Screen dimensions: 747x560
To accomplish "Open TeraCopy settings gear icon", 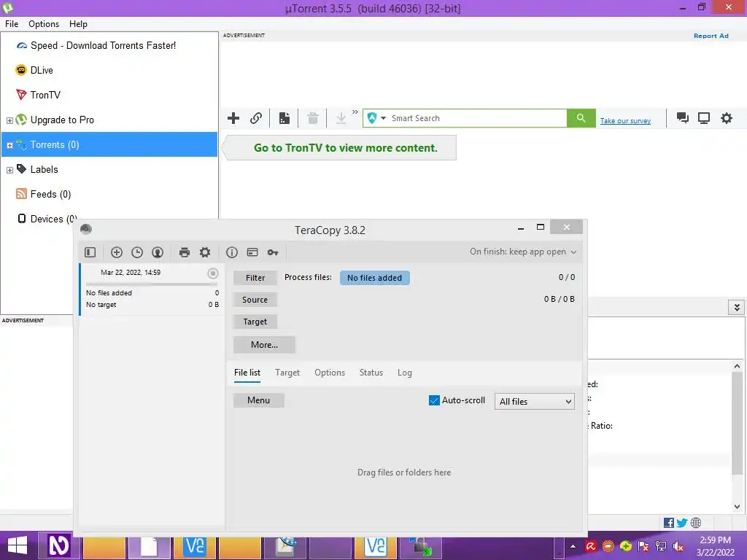I will coord(205,252).
